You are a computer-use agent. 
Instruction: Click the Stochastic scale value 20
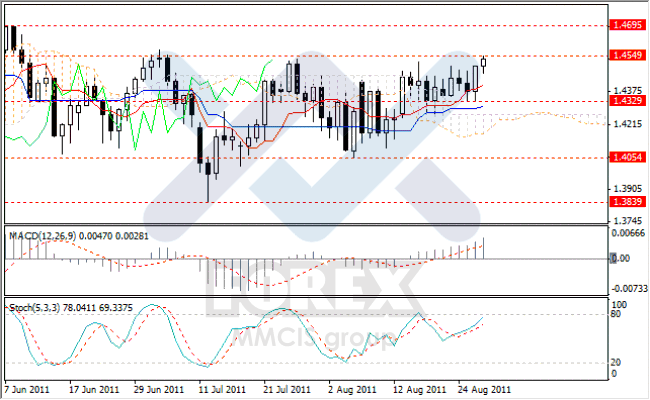click(616, 363)
